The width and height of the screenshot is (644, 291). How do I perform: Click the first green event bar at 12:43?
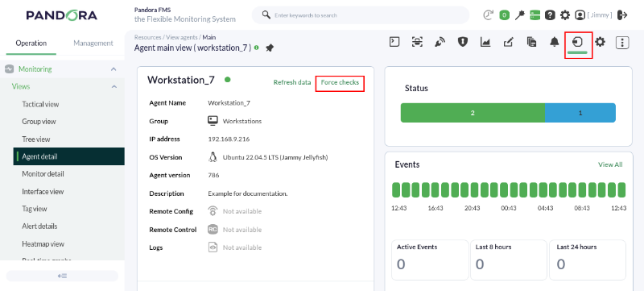click(x=396, y=190)
